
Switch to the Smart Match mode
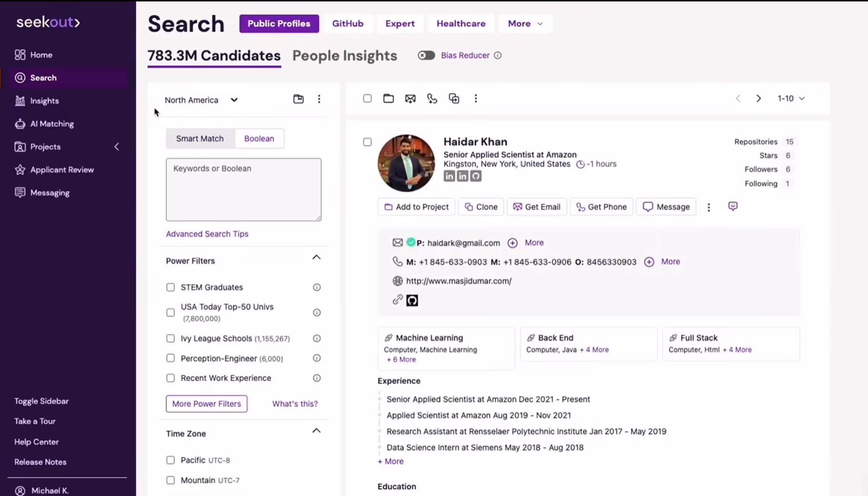200,138
